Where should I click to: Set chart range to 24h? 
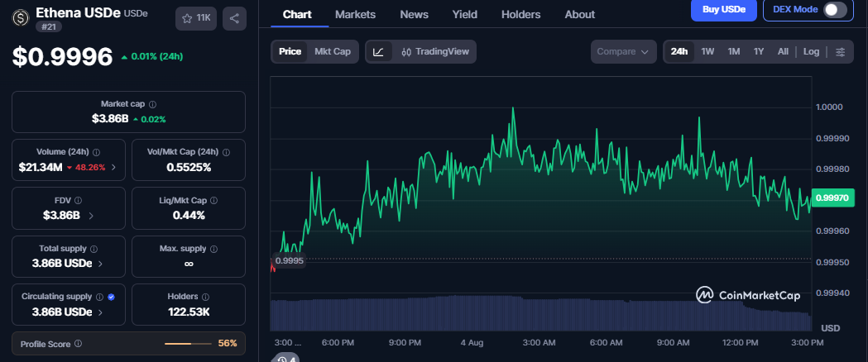click(679, 51)
